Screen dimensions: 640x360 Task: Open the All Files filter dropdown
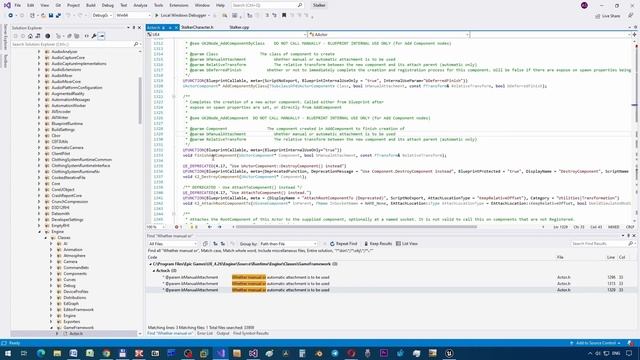coord(173,244)
